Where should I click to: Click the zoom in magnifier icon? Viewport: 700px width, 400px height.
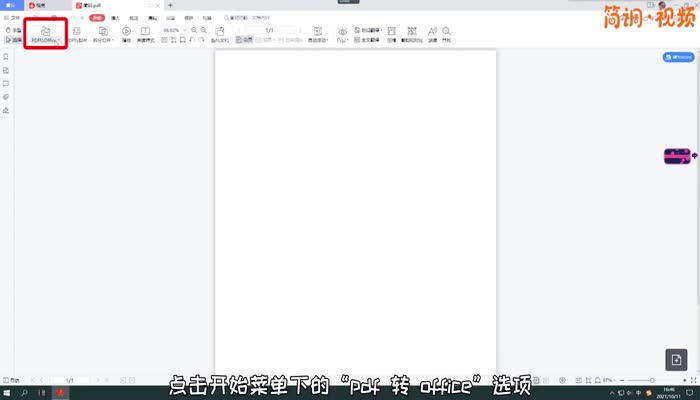click(x=203, y=31)
